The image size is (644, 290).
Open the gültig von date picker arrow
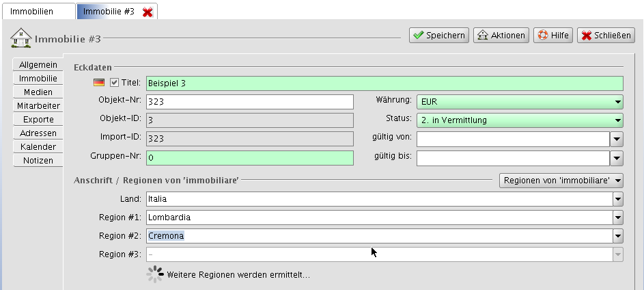coord(616,140)
